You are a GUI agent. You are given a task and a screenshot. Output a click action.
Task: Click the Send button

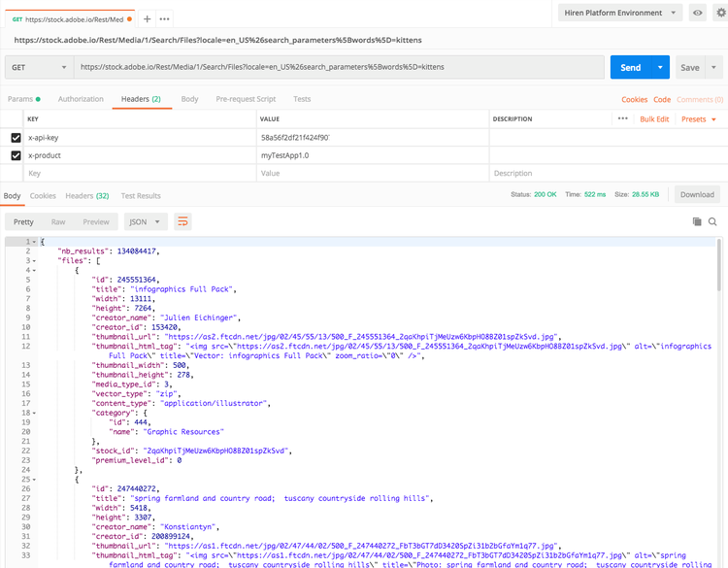point(630,67)
